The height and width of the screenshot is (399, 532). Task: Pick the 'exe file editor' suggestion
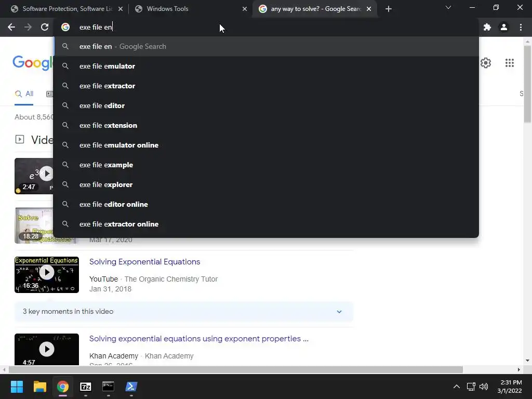coord(266,105)
